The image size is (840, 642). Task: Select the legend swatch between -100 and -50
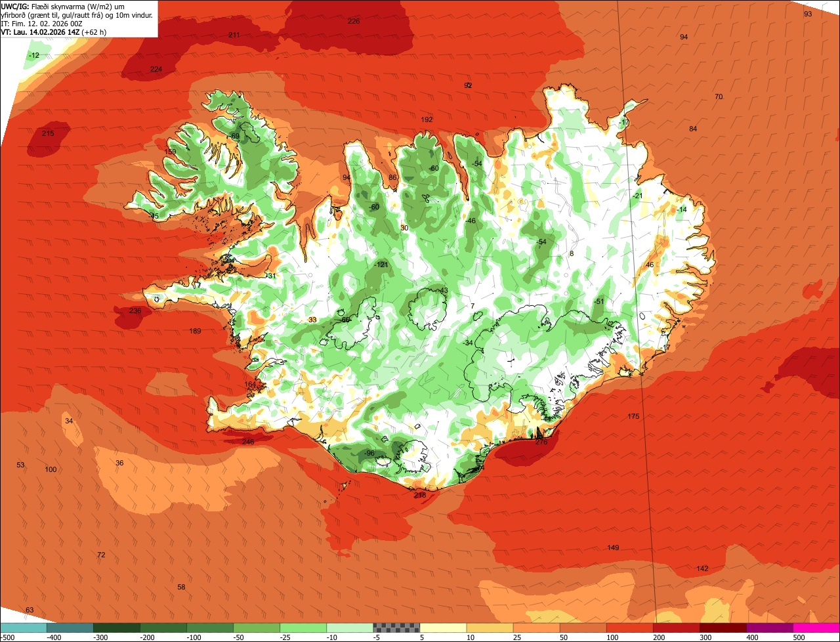tap(210, 628)
